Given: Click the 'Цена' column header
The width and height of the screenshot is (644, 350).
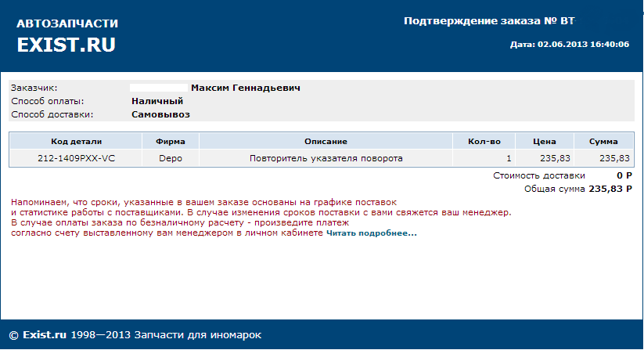Looking at the screenshot, I should [544, 142].
